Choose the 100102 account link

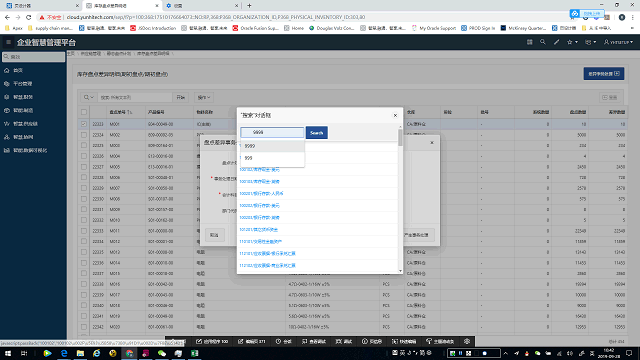(x=260, y=169)
